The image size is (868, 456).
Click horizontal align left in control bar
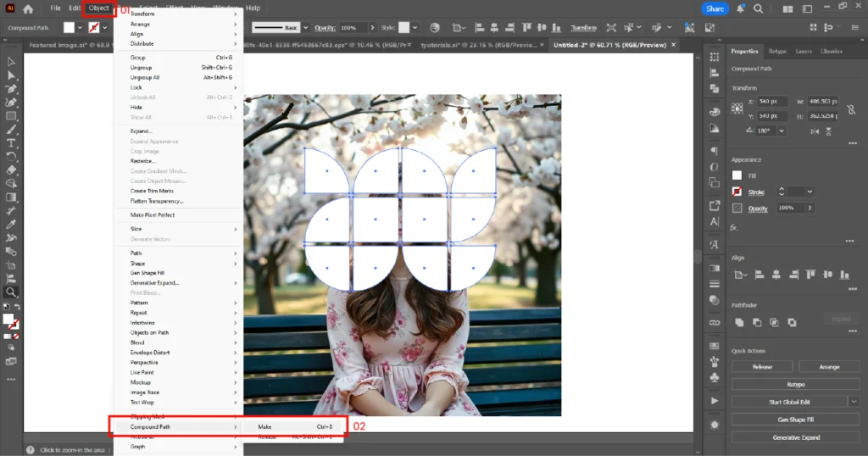480,28
